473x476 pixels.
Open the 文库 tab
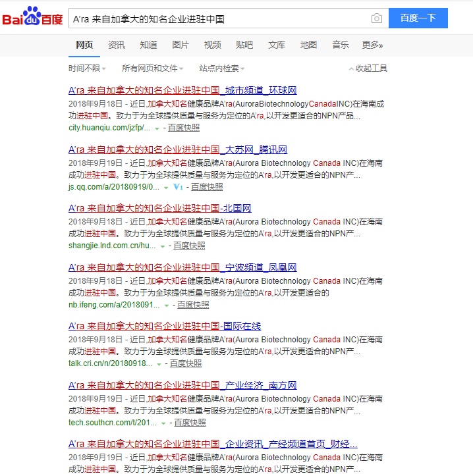coord(277,45)
